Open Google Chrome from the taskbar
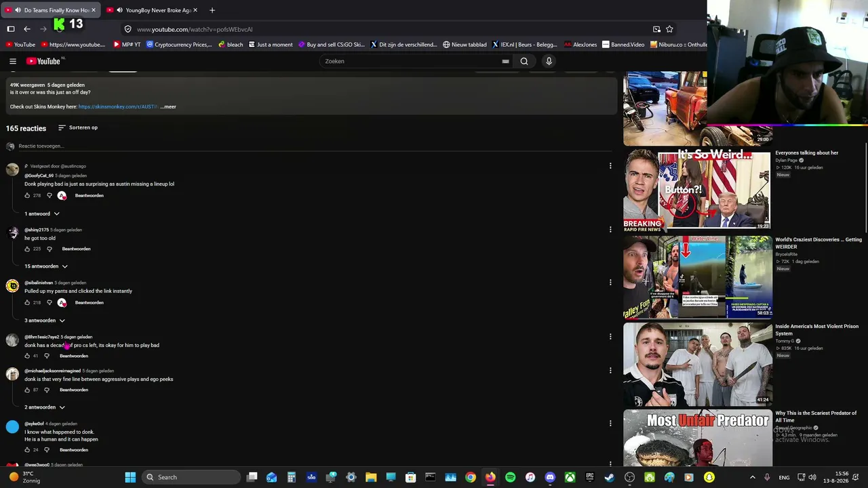 click(470, 477)
